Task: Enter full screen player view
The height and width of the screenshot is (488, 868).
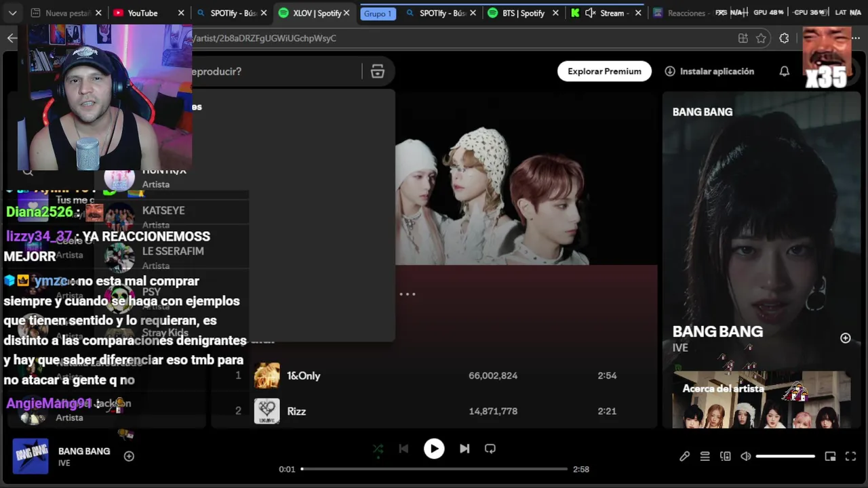Action: click(x=850, y=457)
